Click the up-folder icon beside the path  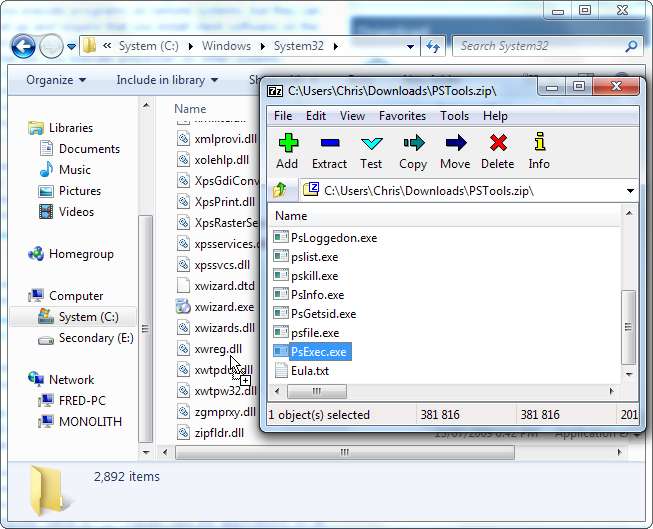280,190
